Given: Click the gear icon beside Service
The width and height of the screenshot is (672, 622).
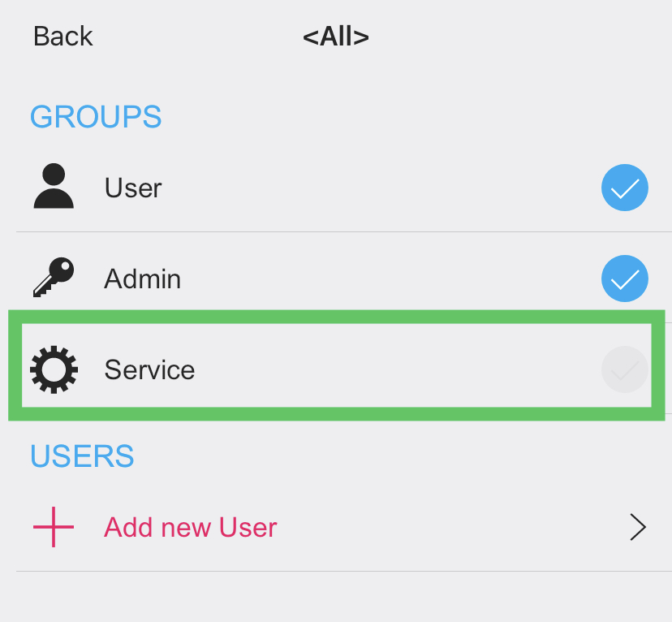Looking at the screenshot, I should click(54, 369).
